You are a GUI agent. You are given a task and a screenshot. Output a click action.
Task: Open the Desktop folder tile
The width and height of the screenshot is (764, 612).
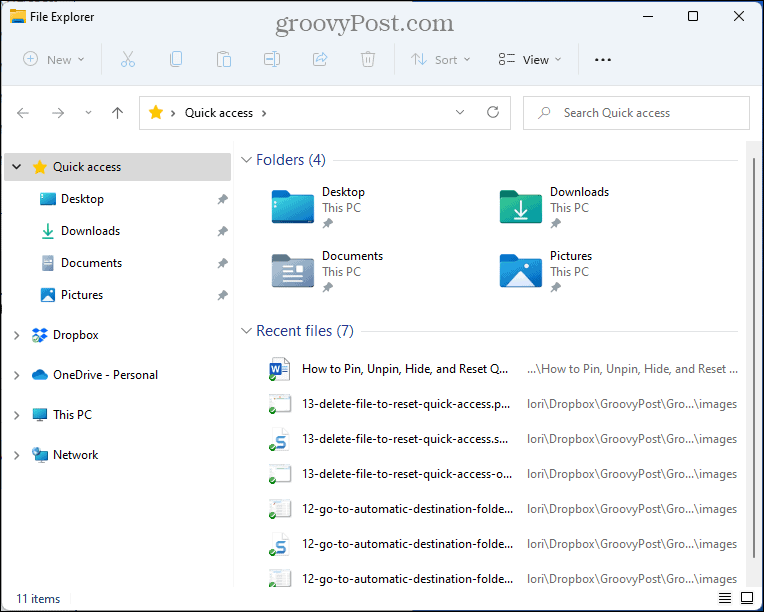tap(318, 207)
